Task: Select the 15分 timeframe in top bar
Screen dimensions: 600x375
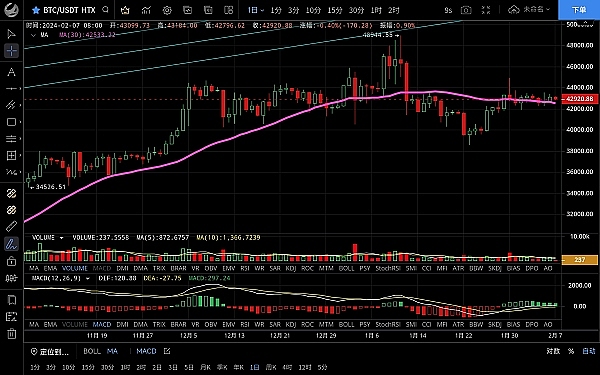Action: point(335,10)
